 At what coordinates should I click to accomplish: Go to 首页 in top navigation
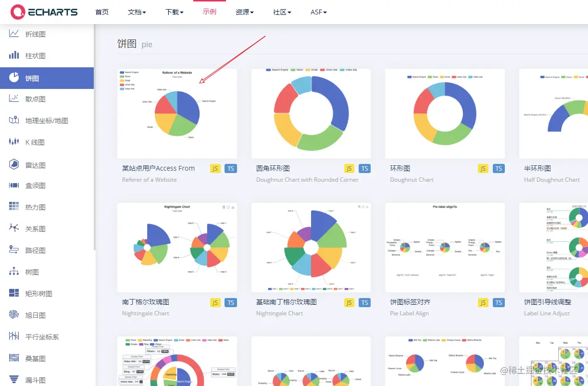coord(102,12)
